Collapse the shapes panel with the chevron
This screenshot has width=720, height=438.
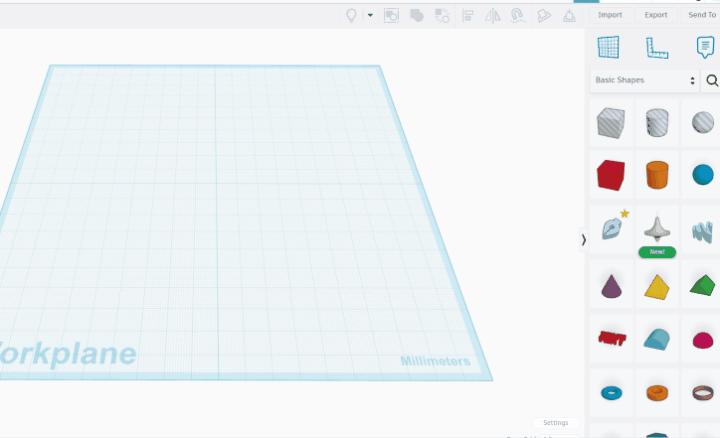pos(583,240)
